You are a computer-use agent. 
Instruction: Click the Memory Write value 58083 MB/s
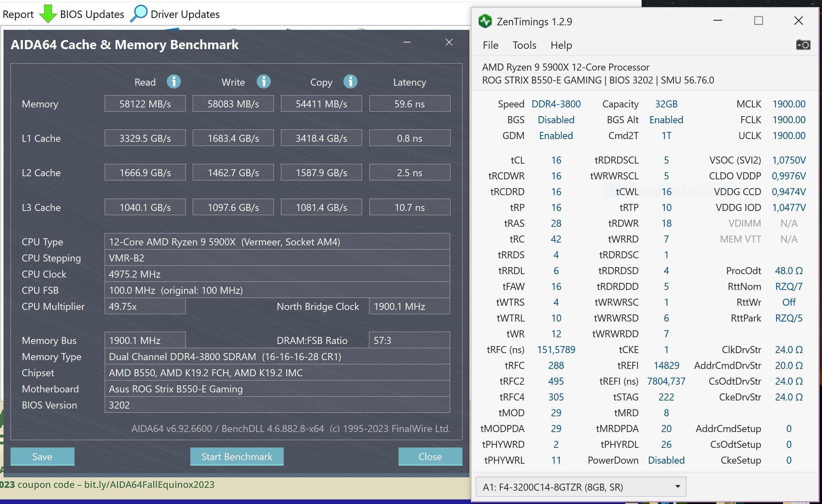pos(233,104)
